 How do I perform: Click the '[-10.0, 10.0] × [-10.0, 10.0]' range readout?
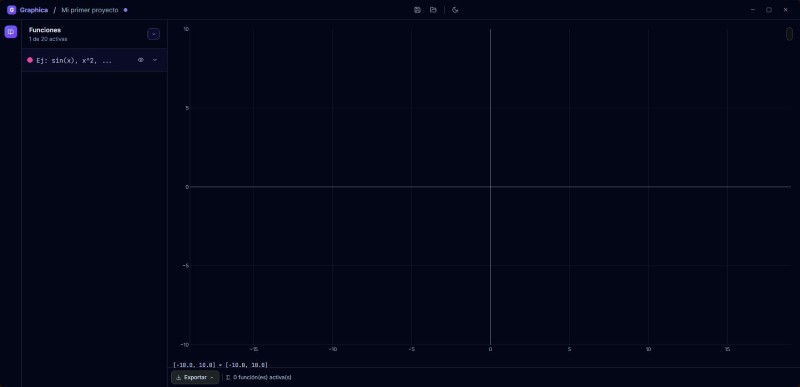pyautogui.click(x=220, y=365)
